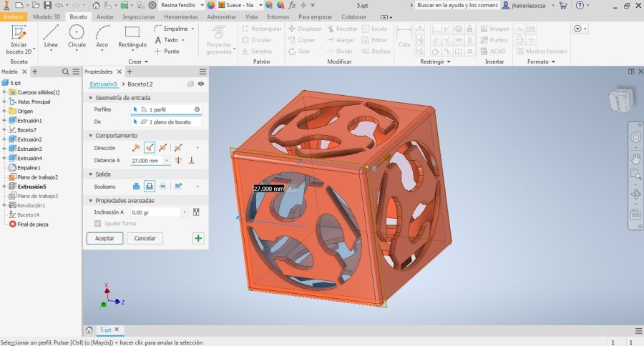Select the Arco sketch tool
The image size is (644, 346).
click(x=102, y=37)
